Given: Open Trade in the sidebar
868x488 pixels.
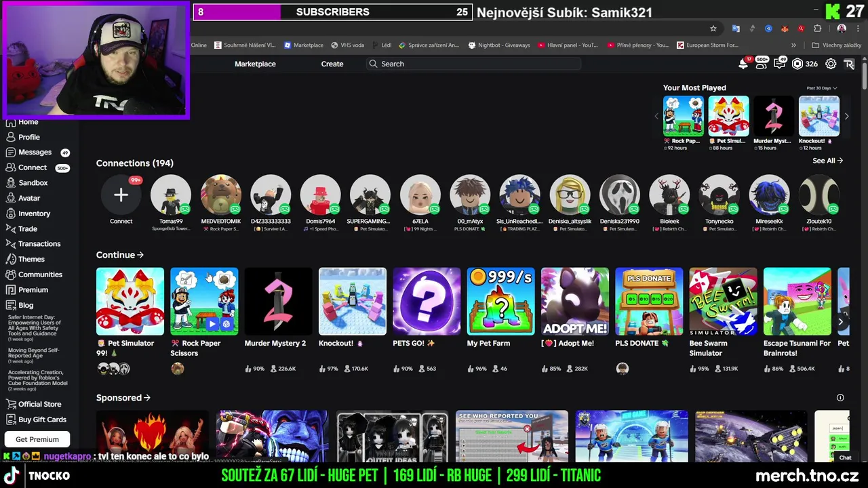Looking at the screenshot, I should [x=28, y=229].
